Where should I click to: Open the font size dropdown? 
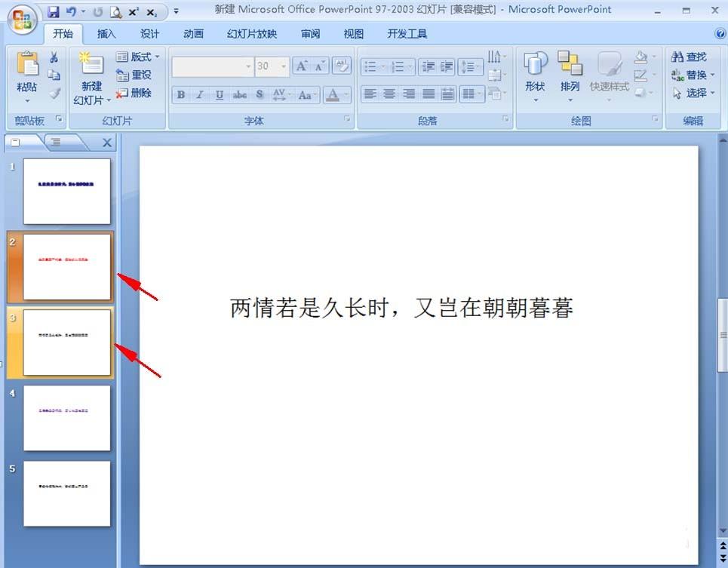pyautogui.click(x=283, y=66)
